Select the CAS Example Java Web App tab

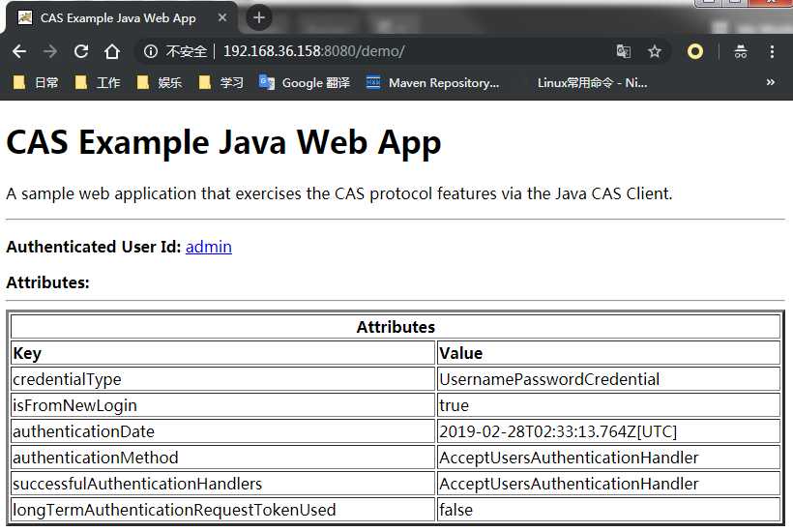(x=116, y=17)
